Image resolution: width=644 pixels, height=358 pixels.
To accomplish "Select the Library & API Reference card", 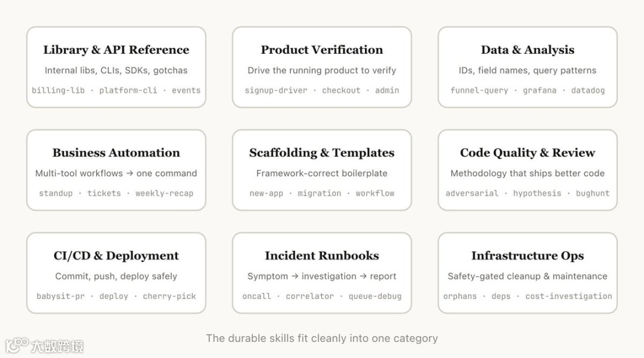I will click(x=116, y=67).
